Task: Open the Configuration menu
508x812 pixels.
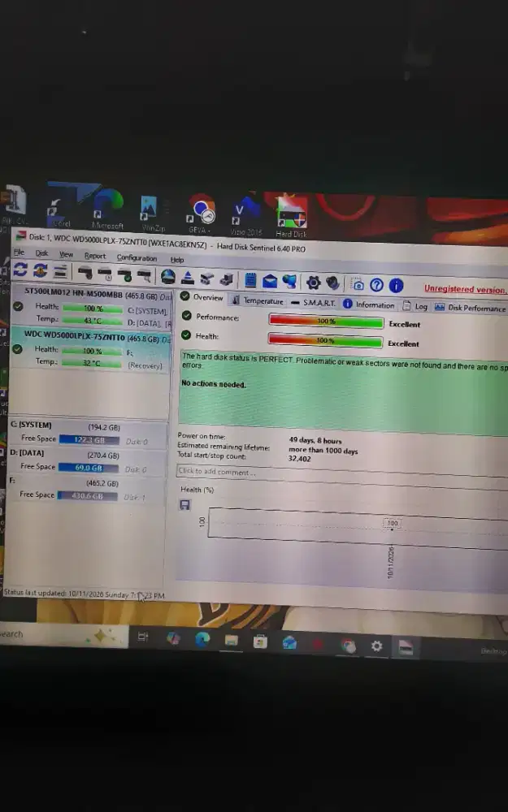Action: pyautogui.click(x=137, y=257)
